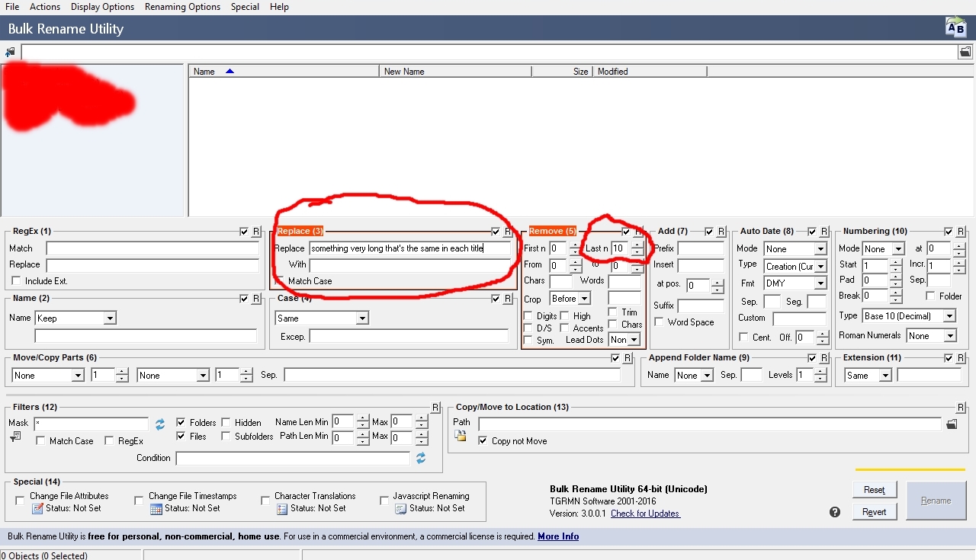This screenshot has height=560, width=976.
Task: Uncheck Folders in Filters
Action: (x=181, y=422)
